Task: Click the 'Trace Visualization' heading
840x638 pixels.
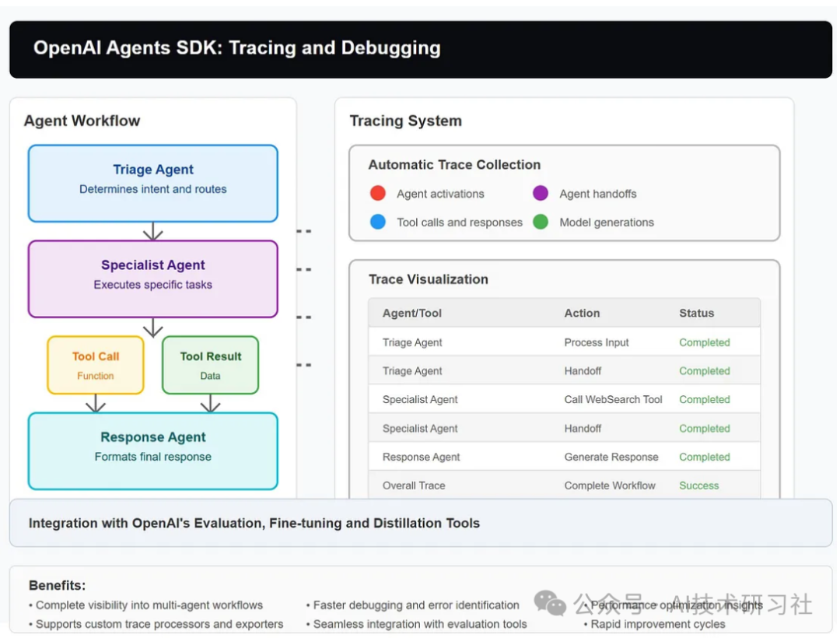Action: pos(428,279)
